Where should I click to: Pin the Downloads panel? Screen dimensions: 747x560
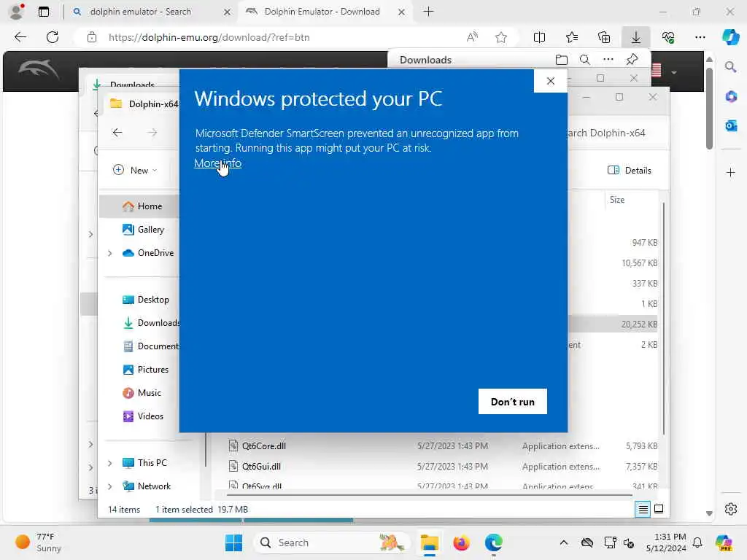click(632, 60)
